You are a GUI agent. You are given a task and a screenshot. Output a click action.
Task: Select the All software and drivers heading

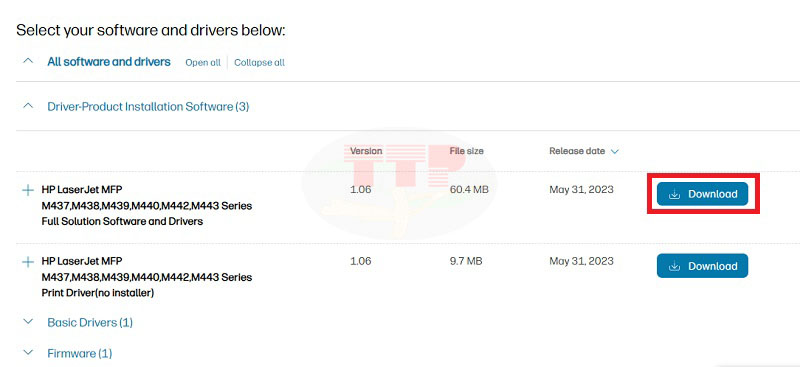click(x=109, y=62)
